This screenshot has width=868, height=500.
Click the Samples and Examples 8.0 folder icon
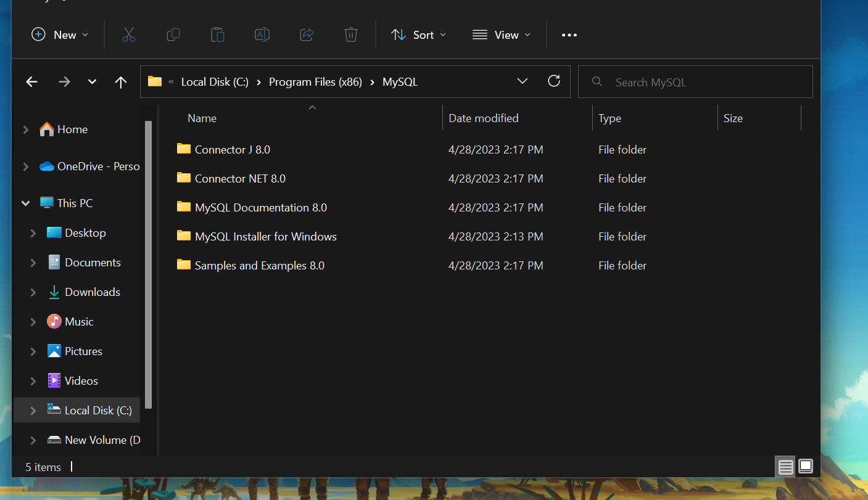(183, 264)
